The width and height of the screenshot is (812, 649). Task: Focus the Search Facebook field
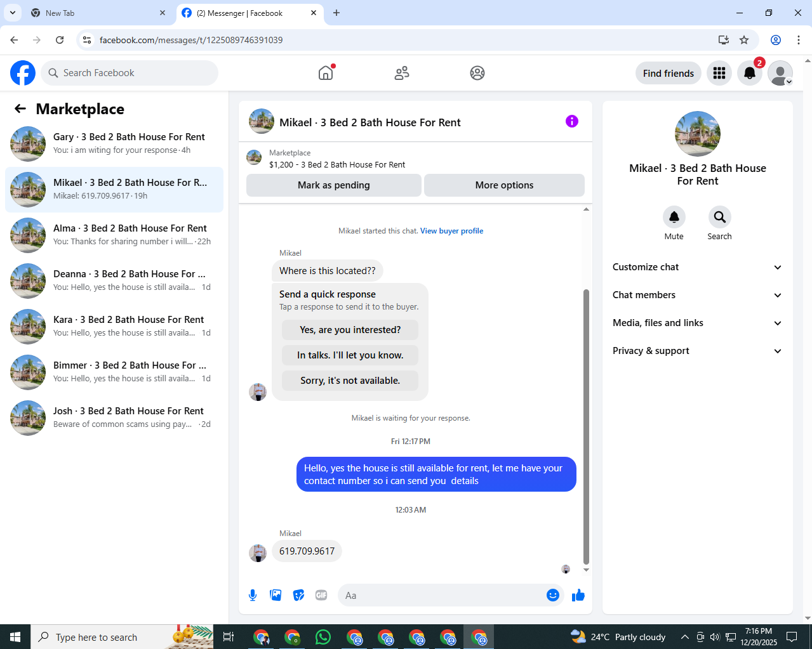130,73
